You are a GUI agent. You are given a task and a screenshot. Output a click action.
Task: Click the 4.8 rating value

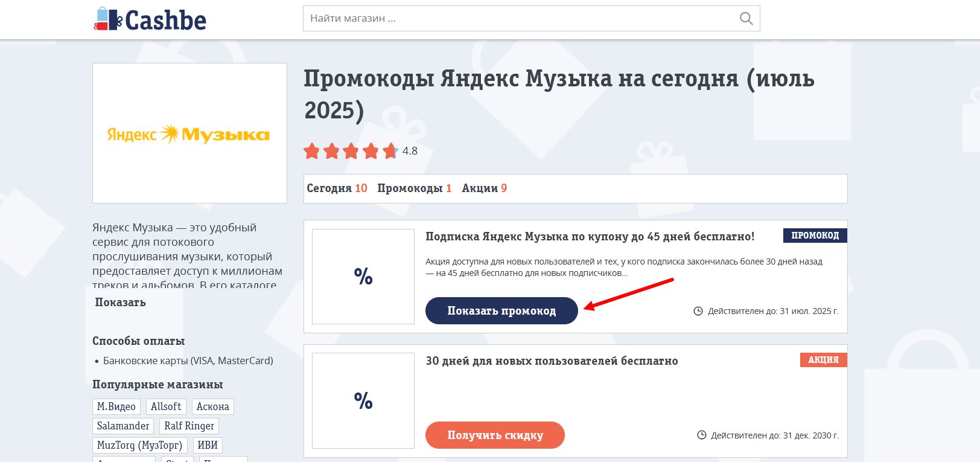pos(410,151)
